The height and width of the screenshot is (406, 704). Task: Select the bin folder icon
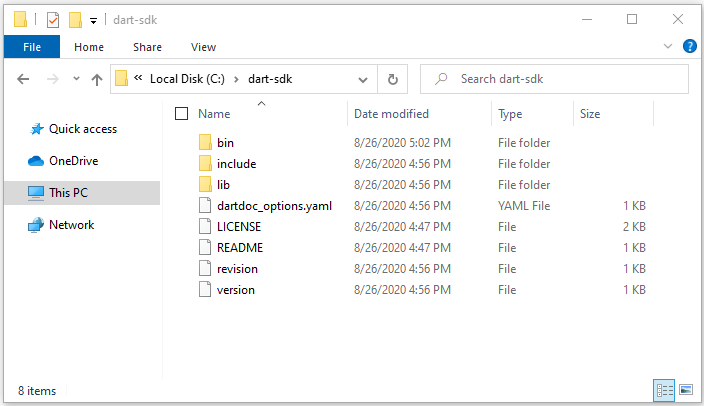[205, 143]
